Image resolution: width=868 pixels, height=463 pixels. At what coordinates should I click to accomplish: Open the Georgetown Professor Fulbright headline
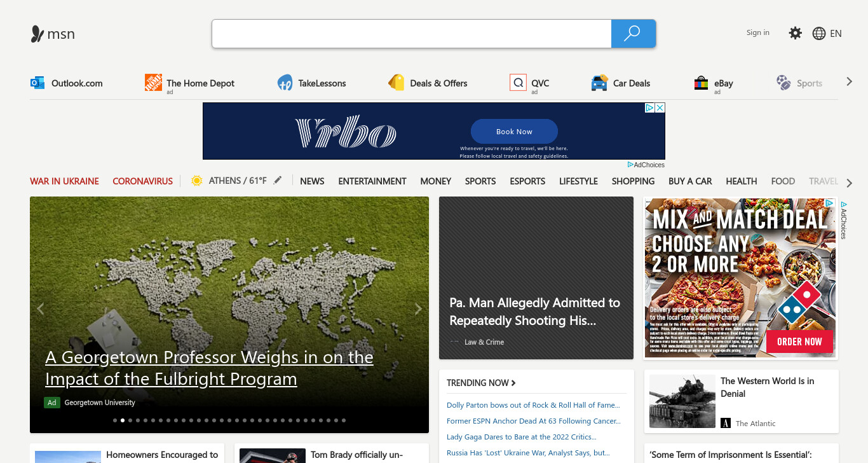pyautogui.click(x=209, y=368)
